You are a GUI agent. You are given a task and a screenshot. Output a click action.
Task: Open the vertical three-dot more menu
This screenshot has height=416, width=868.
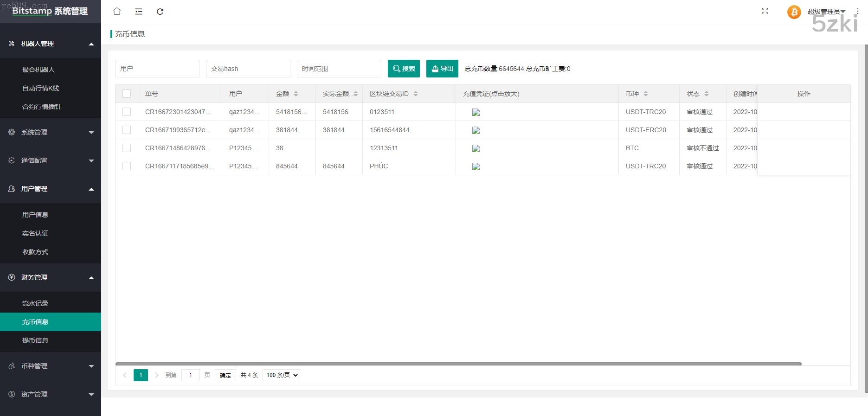point(858,12)
